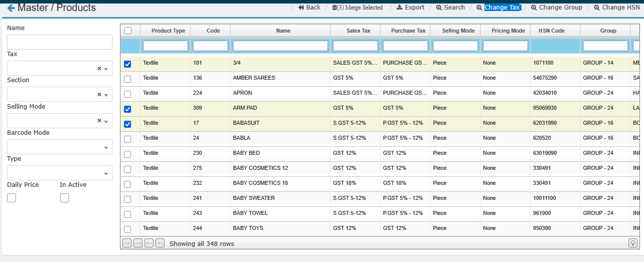Image resolution: width=644 pixels, height=262 pixels.
Task: Click the Change HSN button
Action: click(x=616, y=8)
